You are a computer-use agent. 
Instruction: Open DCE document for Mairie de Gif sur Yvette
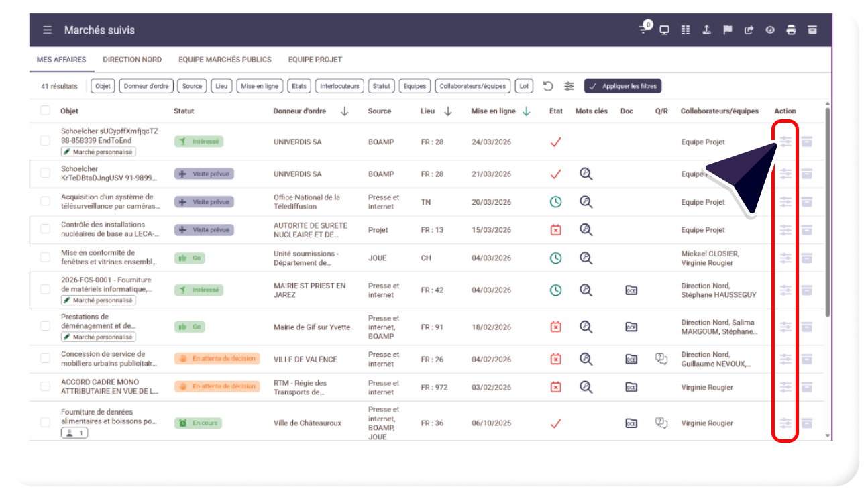631,327
